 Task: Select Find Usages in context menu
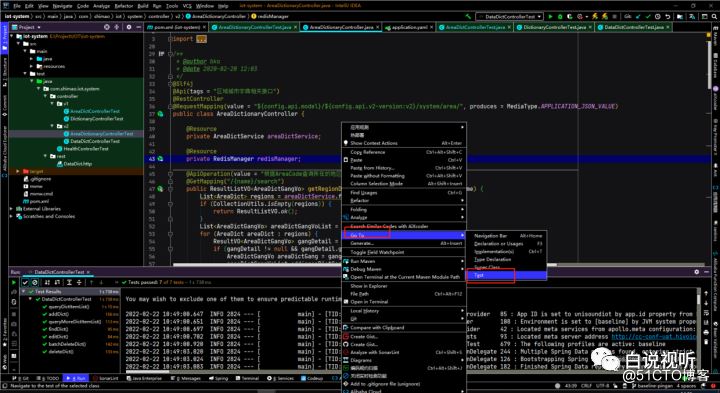pyautogui.click(x=404, y=193)
